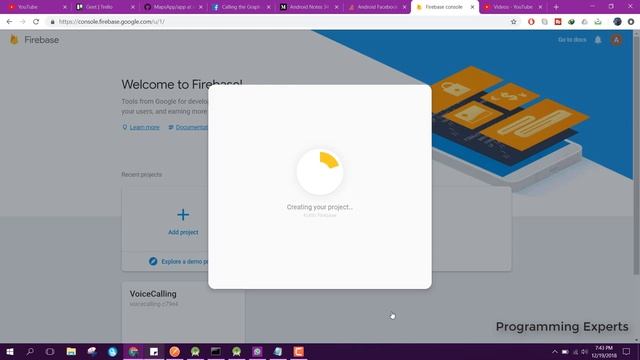Bookmark this page with the star icon
This screenshot has width=640, height=360.
513,22
